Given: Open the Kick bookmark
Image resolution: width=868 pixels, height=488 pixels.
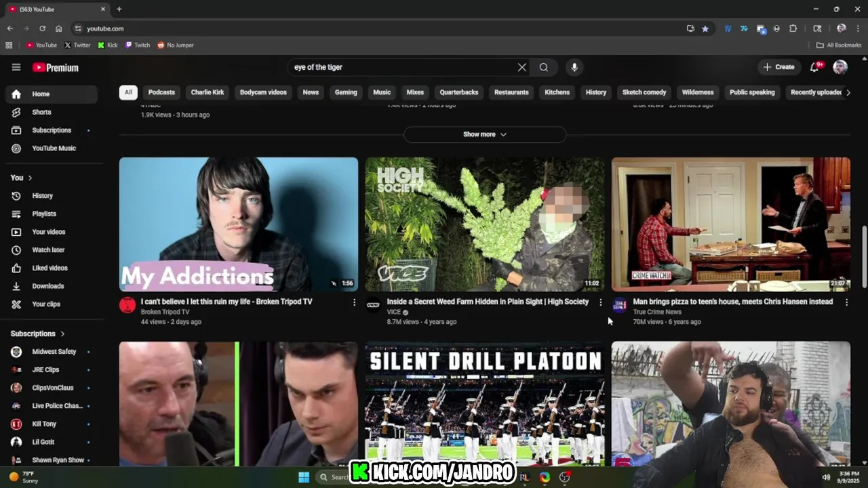Looking at the screenshot, I should pyautogui.click(x=108, y=45).
